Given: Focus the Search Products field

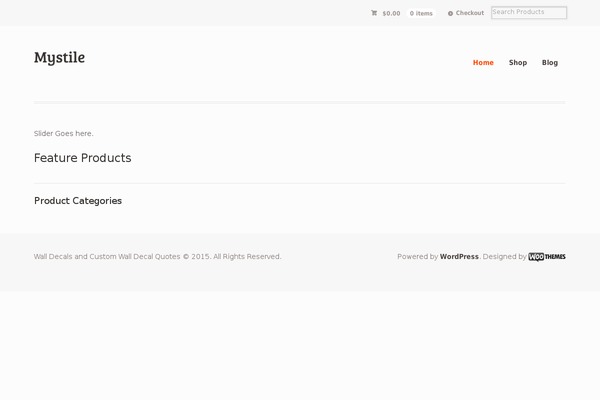Looking at the screenshot, I should 528,12.
